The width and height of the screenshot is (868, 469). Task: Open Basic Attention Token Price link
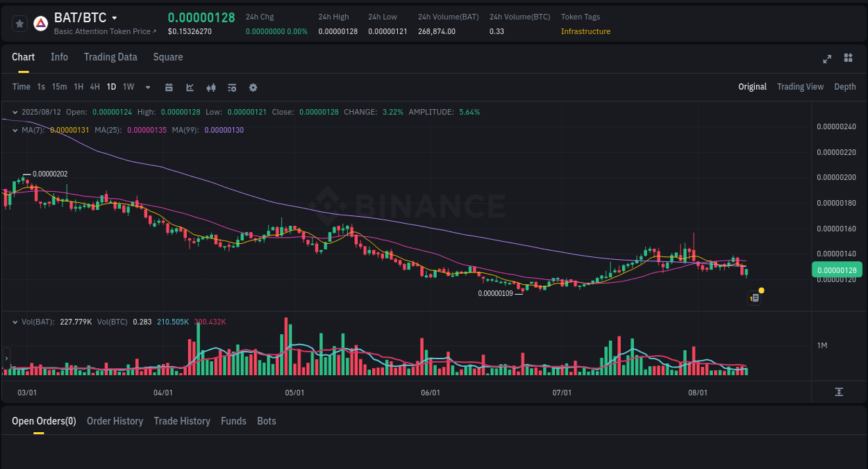106,31
